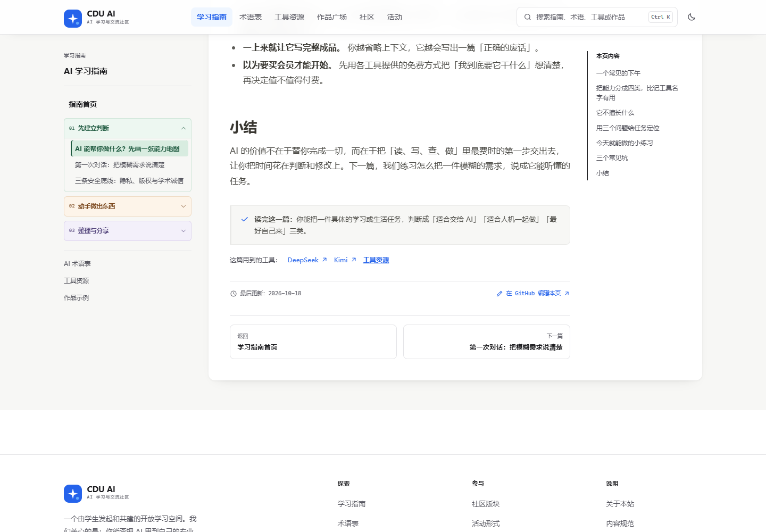Click the checkmark icon in 读完这一篇 callout
The height and width of the screenshot is (532, 766).
pos(245,219)
